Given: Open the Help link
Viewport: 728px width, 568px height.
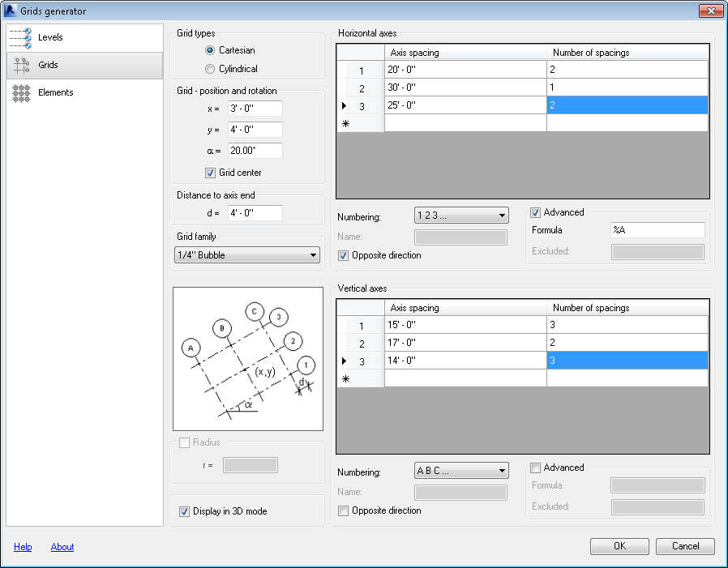Looking at the screenshot, I should tap(22, 547).
